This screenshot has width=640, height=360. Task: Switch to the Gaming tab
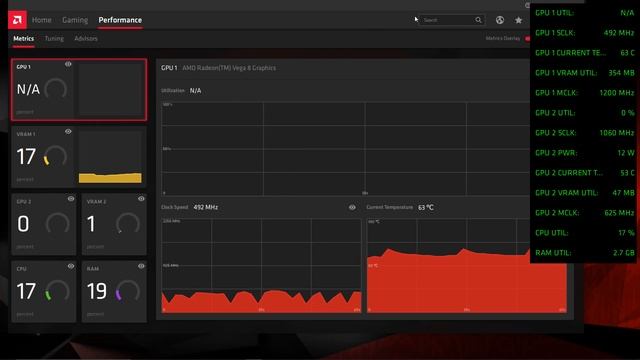(75, 20)
